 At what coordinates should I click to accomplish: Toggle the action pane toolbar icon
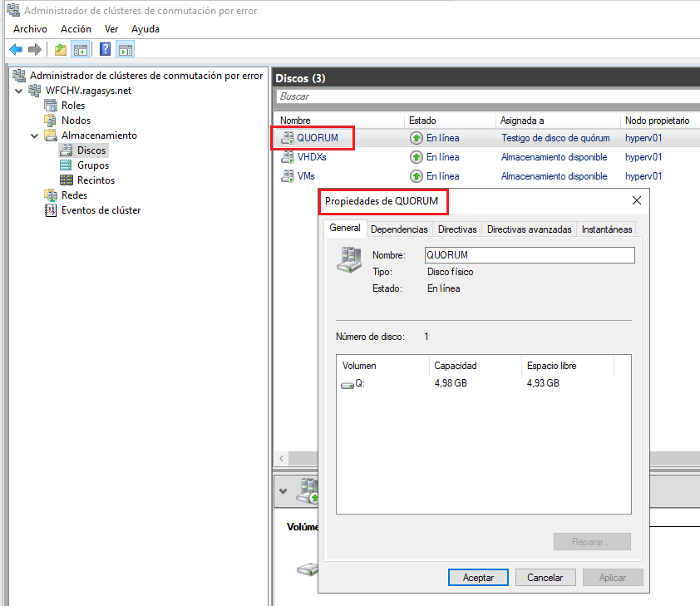[125, 49]
